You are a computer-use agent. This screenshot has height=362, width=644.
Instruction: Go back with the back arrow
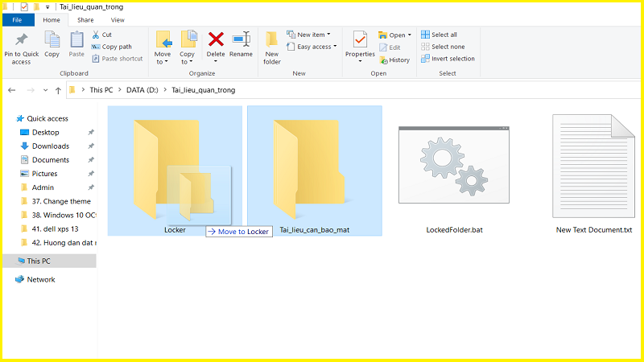(x=11, y=90)
